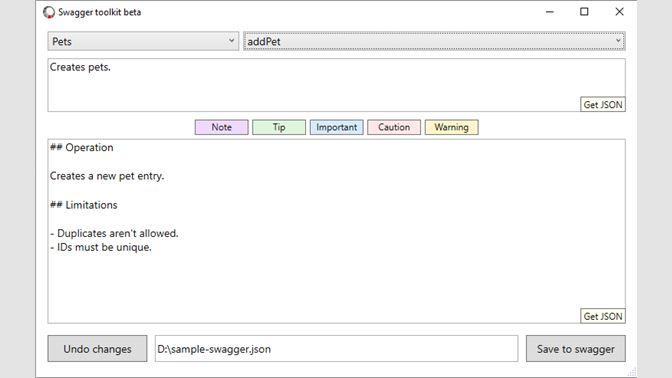Viewport: 672px width, 378px height.
Task: Get JSON for the Operation description text
Action: pyautogui.click(x=603, y=316)
